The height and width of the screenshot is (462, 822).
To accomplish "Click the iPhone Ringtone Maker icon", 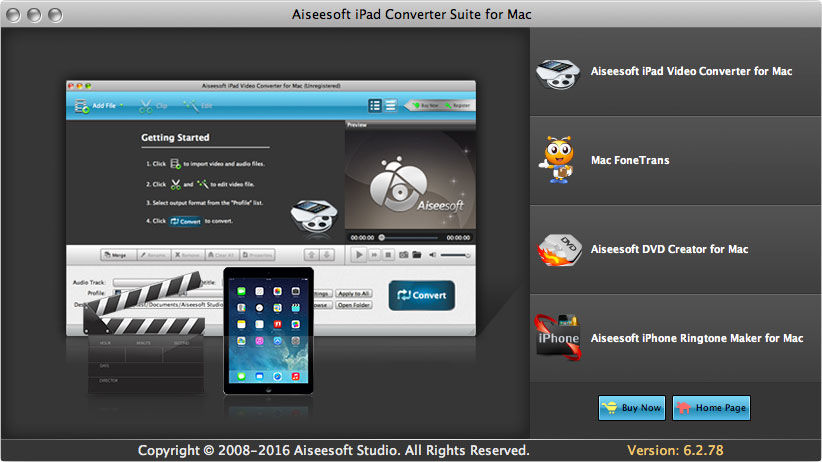I will (558, 338).
